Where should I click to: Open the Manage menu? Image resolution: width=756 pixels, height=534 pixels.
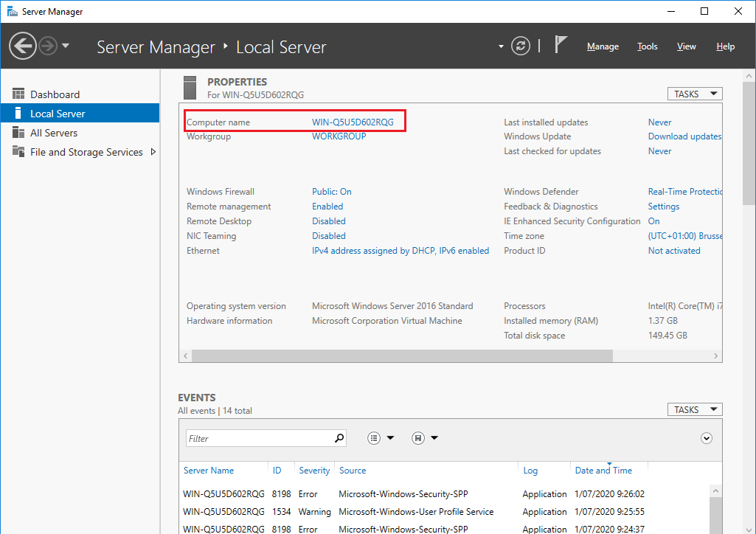[x=603, y=46]
